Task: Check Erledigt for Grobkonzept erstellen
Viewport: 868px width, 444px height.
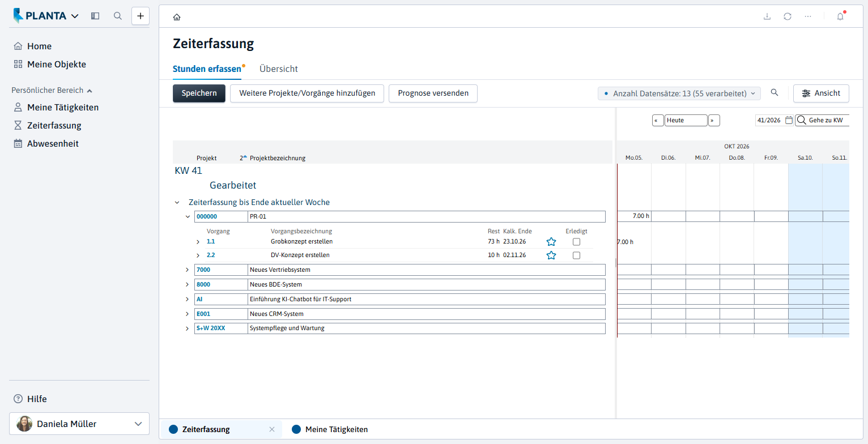Action: click(x=576, y=242)
